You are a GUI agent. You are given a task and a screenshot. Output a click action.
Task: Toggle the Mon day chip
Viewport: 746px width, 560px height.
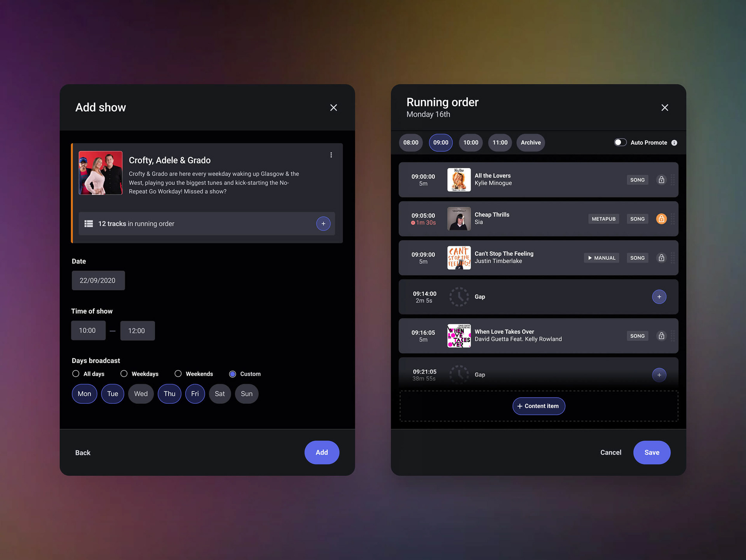(x=84, y=394)
